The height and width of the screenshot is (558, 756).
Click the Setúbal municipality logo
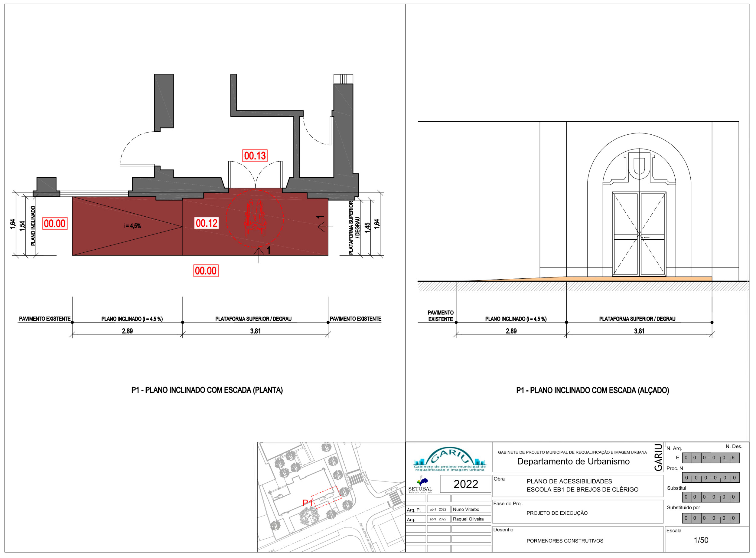pyautogui.click(x=421, y=484)
